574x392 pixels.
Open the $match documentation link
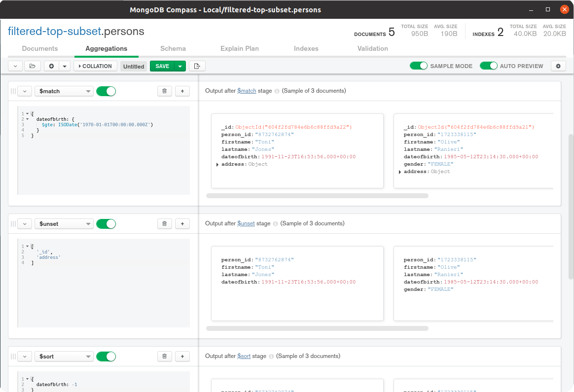(x=247, y=91)
